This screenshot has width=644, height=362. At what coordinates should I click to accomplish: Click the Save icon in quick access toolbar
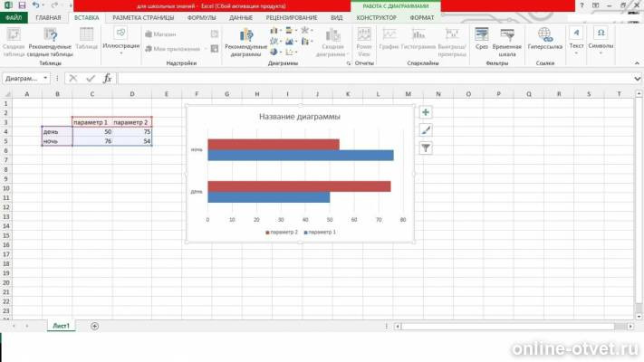coord(22,5)
